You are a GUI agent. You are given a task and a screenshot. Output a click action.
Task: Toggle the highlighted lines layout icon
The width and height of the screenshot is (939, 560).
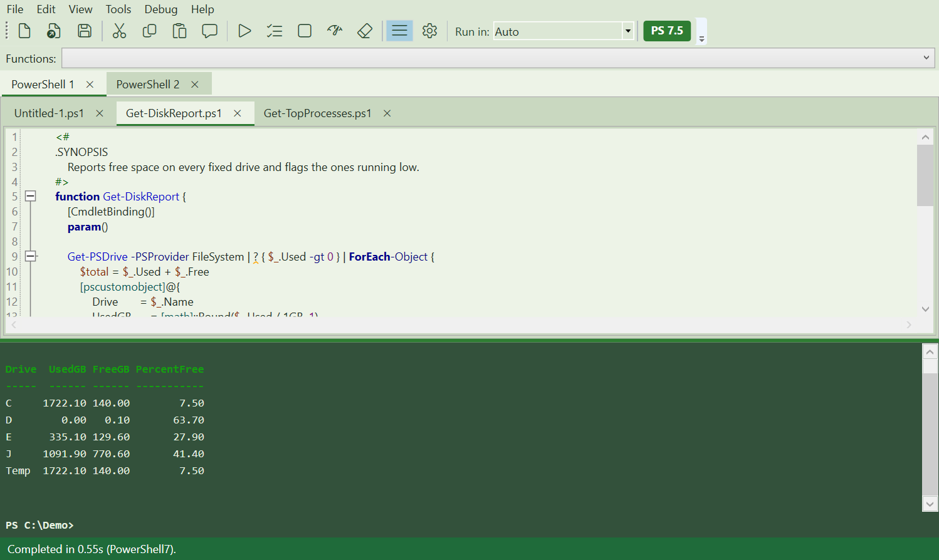click(x=399, y=31)
